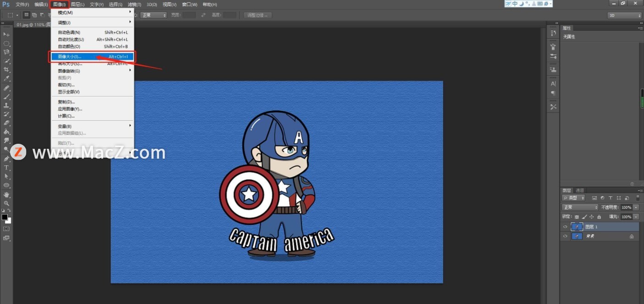Select the History Brush tool
Image resolution: width=644 pixels, height=304 pixels.
point(6,114)
